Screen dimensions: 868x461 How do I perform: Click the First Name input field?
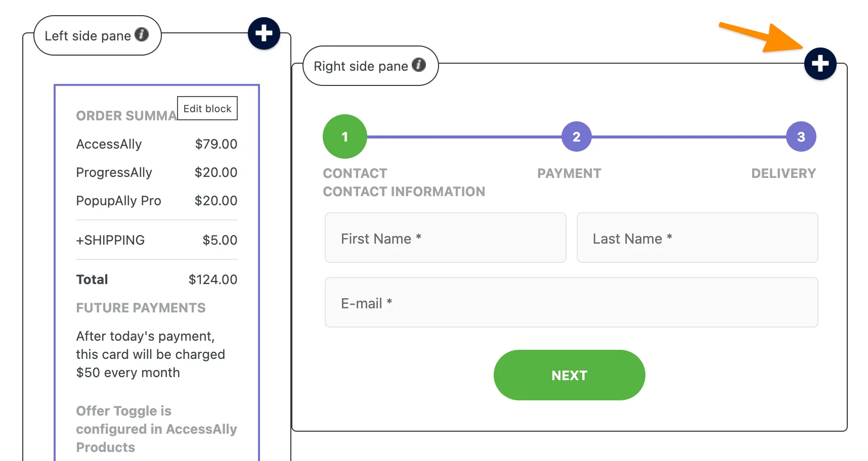click(x=445, y=238)
